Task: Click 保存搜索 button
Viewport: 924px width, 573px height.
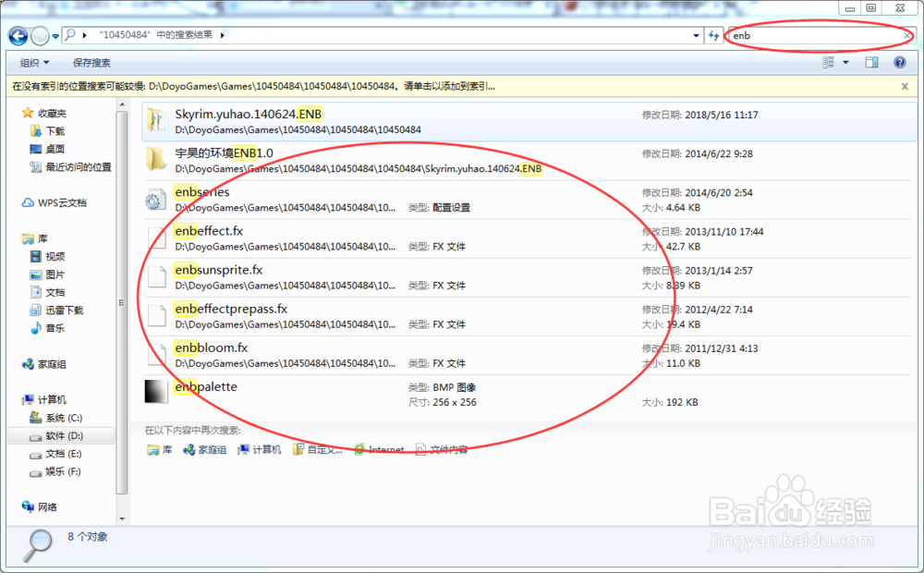Action: pos(91,63)
